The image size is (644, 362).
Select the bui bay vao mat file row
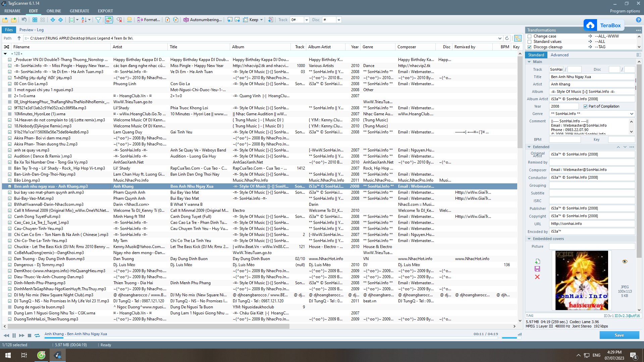click(49, 192)
